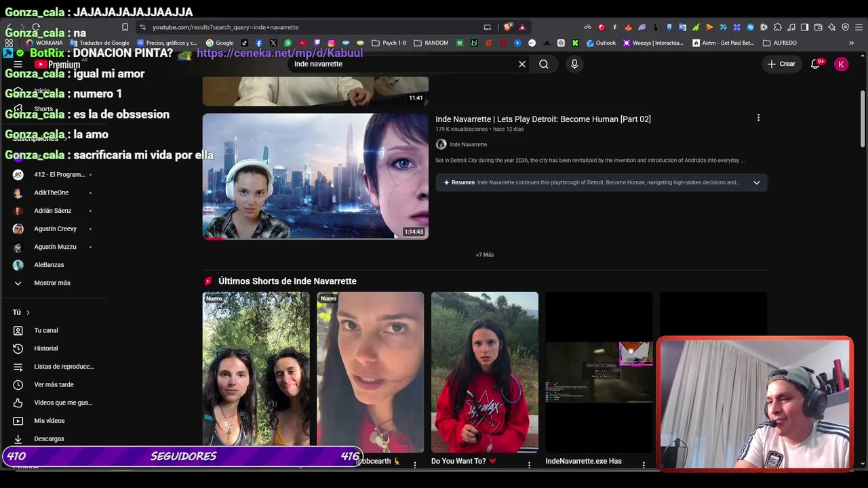Open the Crear button
The width and height of the screenshot is (868, 488).
(x=781, y=64)
